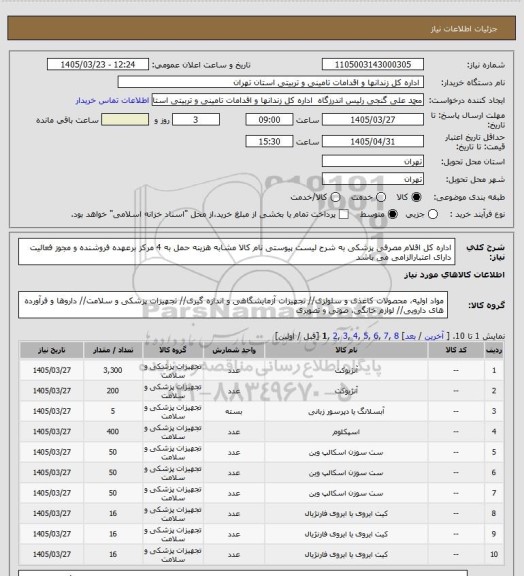Click کیت ابروی یا ابروی فارنژیال in row 9

point(346,534)
